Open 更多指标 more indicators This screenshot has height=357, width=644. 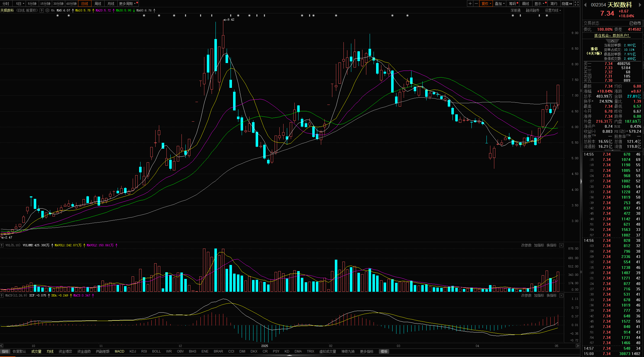point(367,351)
